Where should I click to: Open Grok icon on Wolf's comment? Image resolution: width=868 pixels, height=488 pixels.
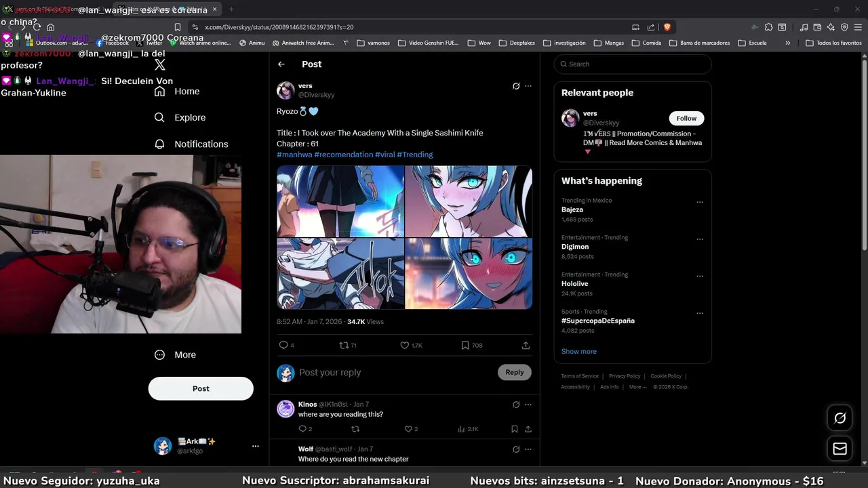point(516,449)
